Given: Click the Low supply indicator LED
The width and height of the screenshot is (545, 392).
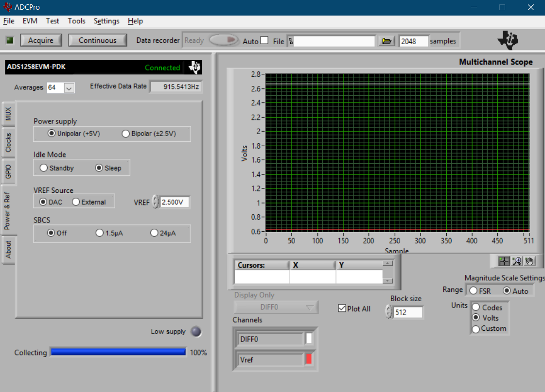Looking at the screenshot, I should pyautogui.click(x=195, y=332).
